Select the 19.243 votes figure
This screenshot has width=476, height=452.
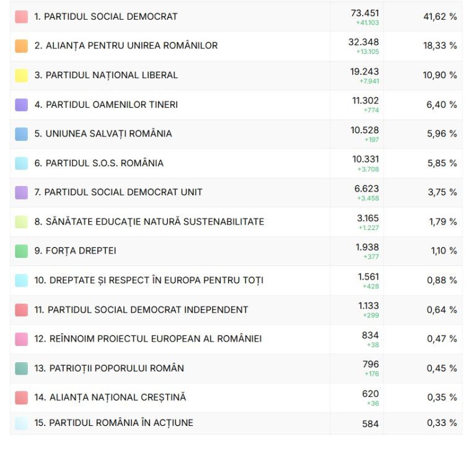click(364, 71)
